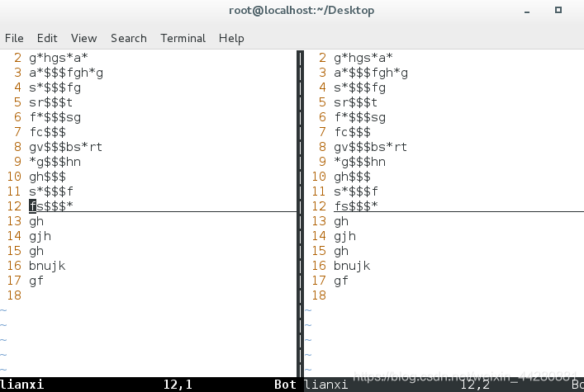Open the Terminal menu
Screen dimensions: 584x392
[183, 38]
